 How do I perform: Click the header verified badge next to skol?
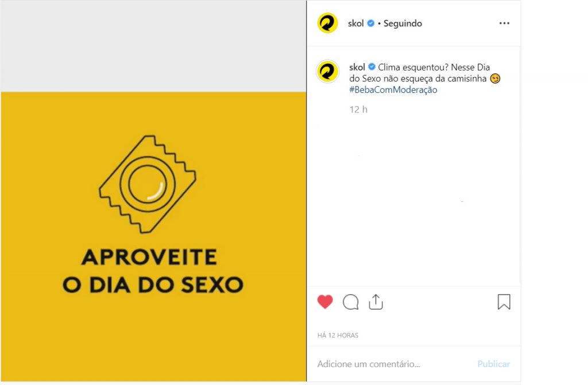coord(371,24)
